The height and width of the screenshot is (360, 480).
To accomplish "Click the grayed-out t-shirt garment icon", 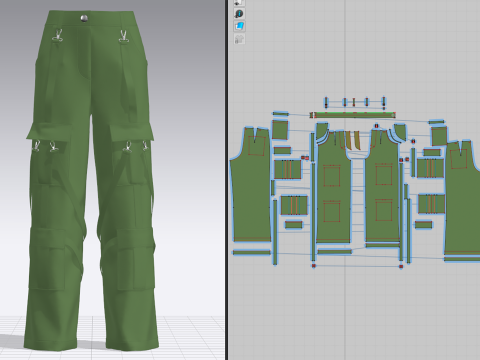I will pyautogui.click(x=239, y=39).
